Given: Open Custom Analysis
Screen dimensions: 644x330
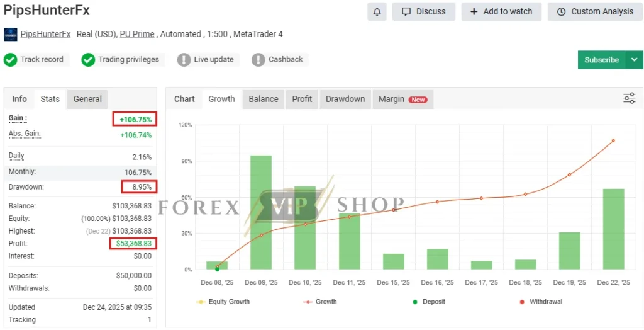Looking at the screenshot, I should [x=595, y=11].
